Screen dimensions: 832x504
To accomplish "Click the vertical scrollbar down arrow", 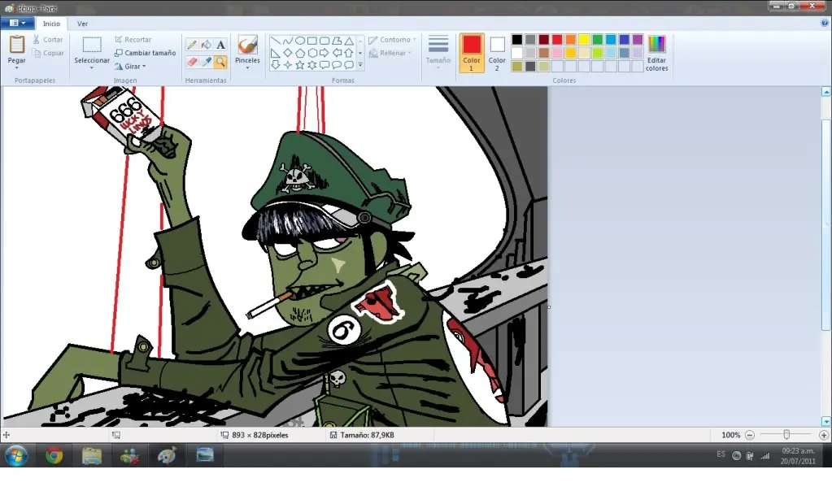I will click(825, 421).
